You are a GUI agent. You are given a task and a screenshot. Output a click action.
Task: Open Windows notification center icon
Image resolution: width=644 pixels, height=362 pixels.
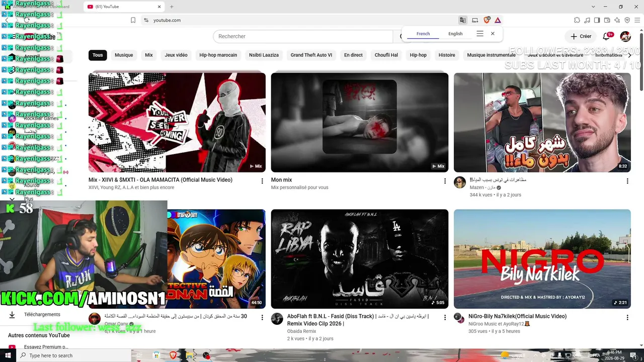click(633, 355)
